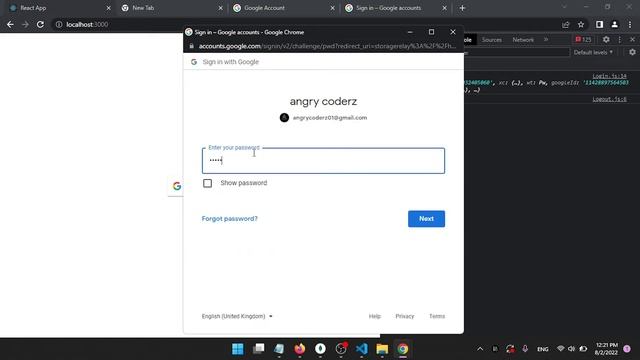Close the New Tab tab

[220, 8]
